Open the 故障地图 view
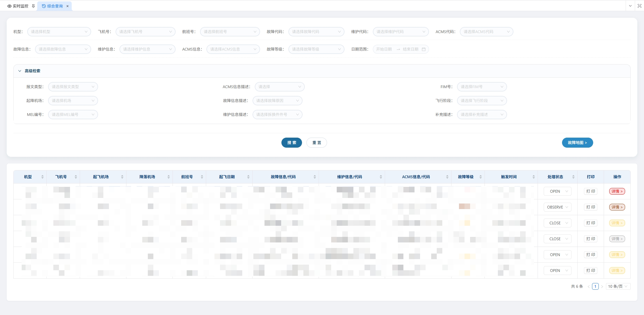This screenshot has width=644, height=315. tap(578, 143)
